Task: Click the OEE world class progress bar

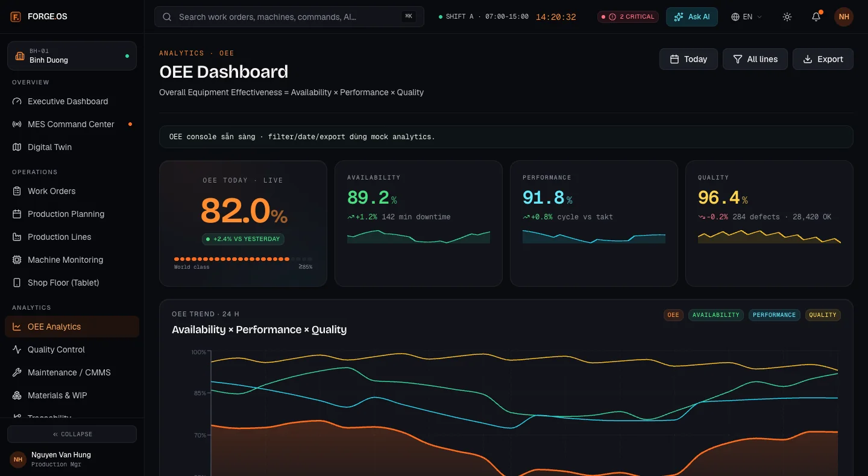Action: 243,258
